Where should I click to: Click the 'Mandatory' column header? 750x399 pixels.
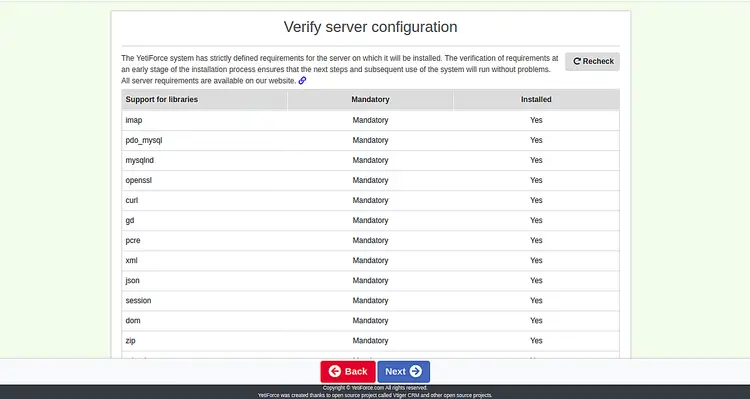point(370,100)
